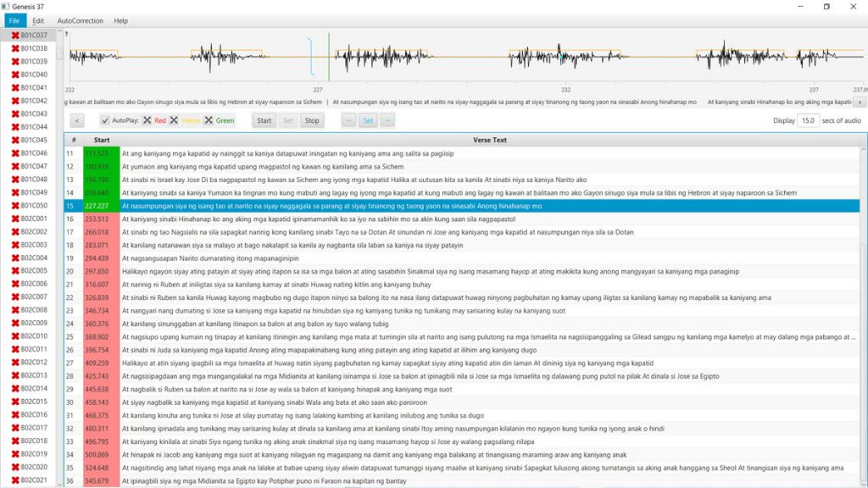
Task: Click the green marker line on waveform
Action: (x=329, y=55)
